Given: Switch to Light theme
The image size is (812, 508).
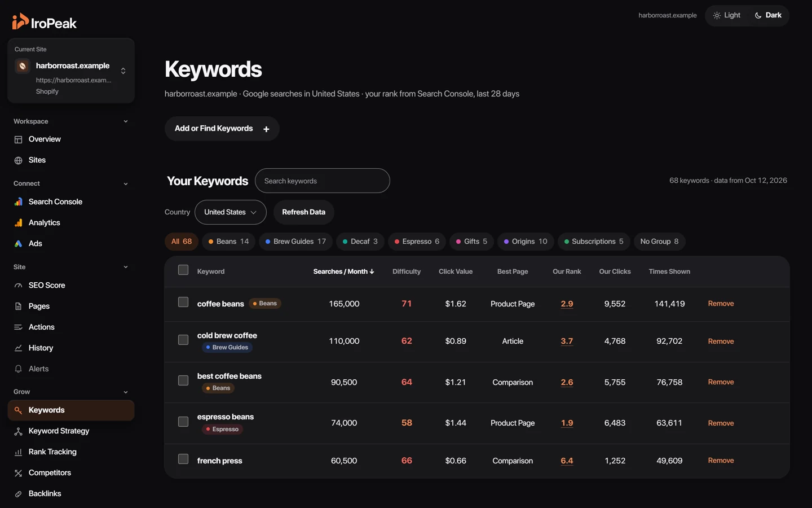Looking at the screenshot, I should (727, 15).
